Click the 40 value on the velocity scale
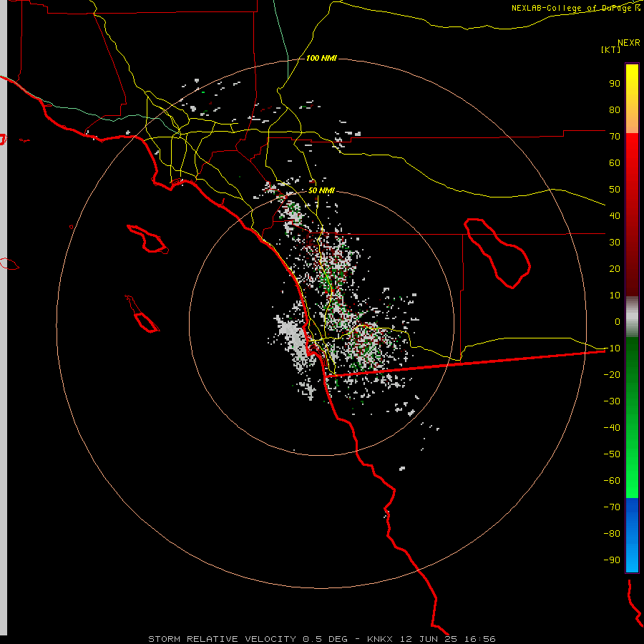 coord(615,216)
